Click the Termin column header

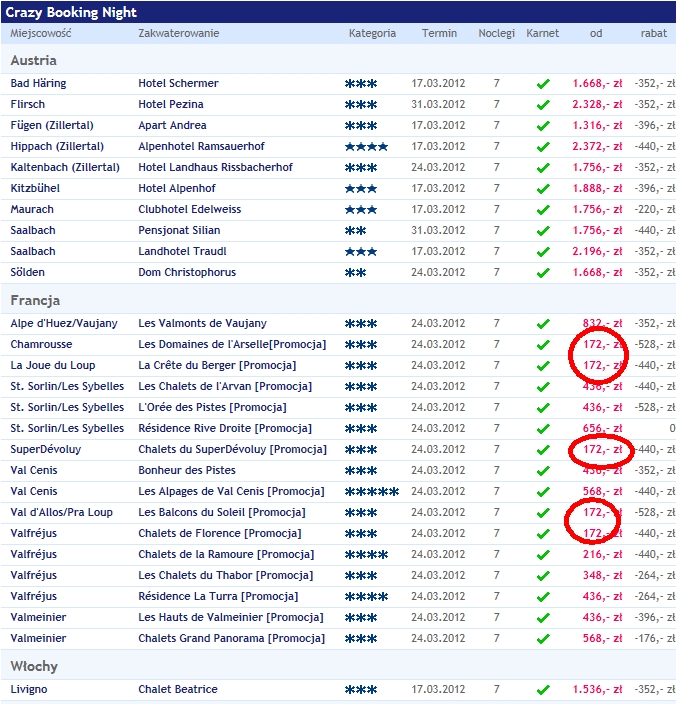point(439,33)
